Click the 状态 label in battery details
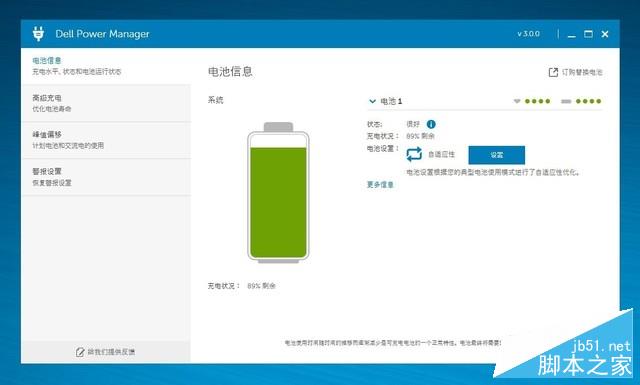Screen dimensions: 640x385 click(x=374, y=124)
